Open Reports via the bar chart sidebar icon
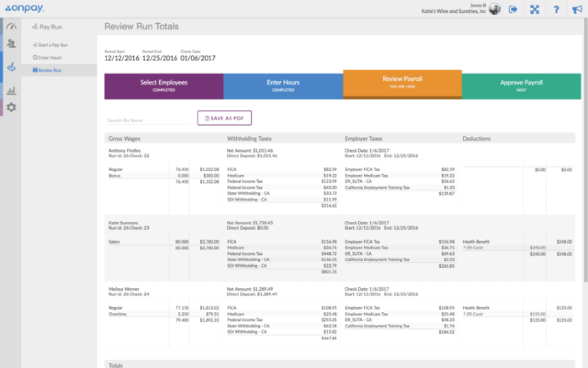The height and width of the screenshot is (368, 588). 11,91
